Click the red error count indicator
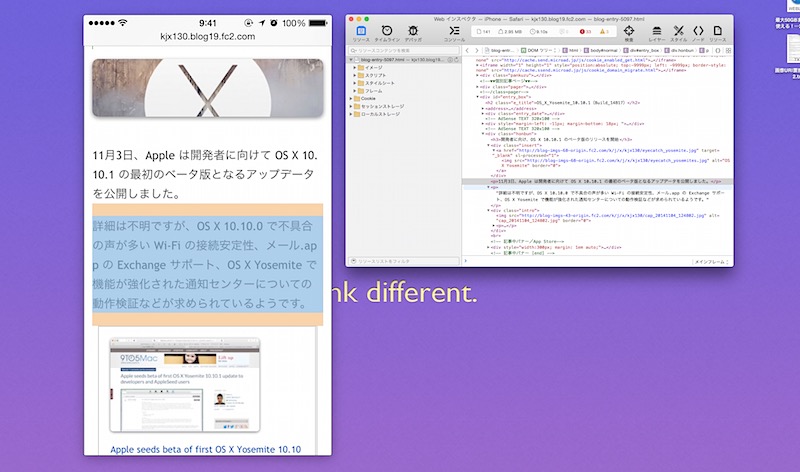 [585, 32]
